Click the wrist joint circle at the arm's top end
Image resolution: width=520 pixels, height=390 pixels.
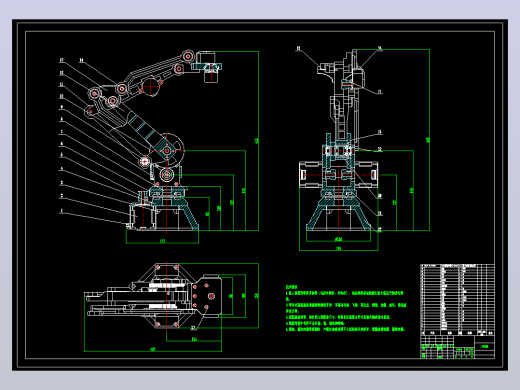188,56
